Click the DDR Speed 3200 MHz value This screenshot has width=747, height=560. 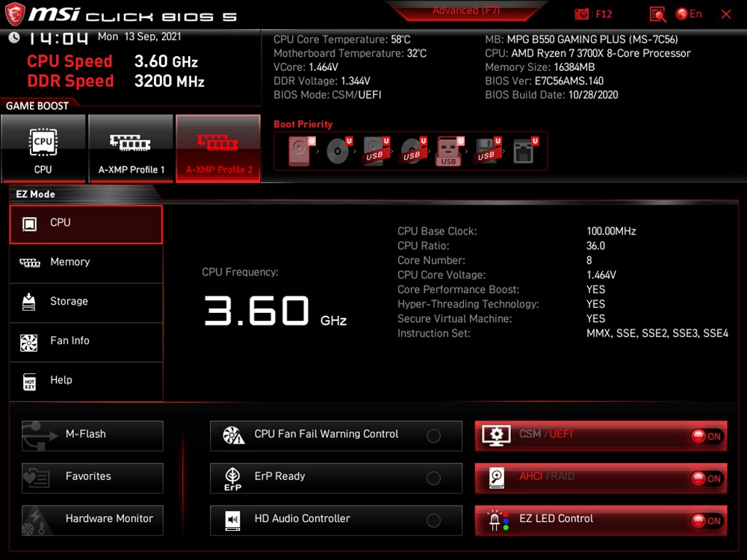point(169,81)
